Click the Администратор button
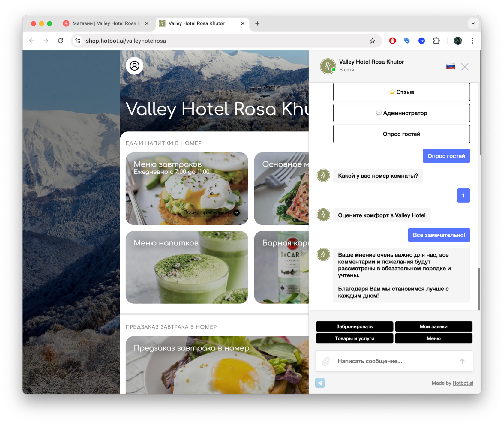This screenshot has height=424, width=504. (401, 113)
